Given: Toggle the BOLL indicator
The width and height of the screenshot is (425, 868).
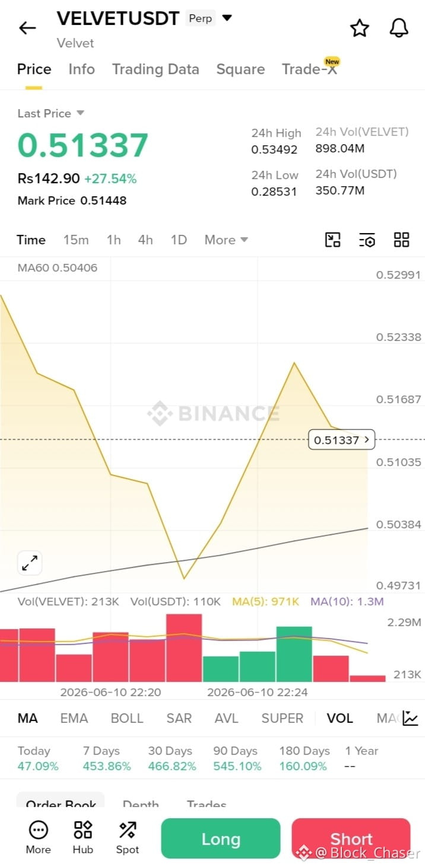Looking at the screenshot, I should point(127,718).
